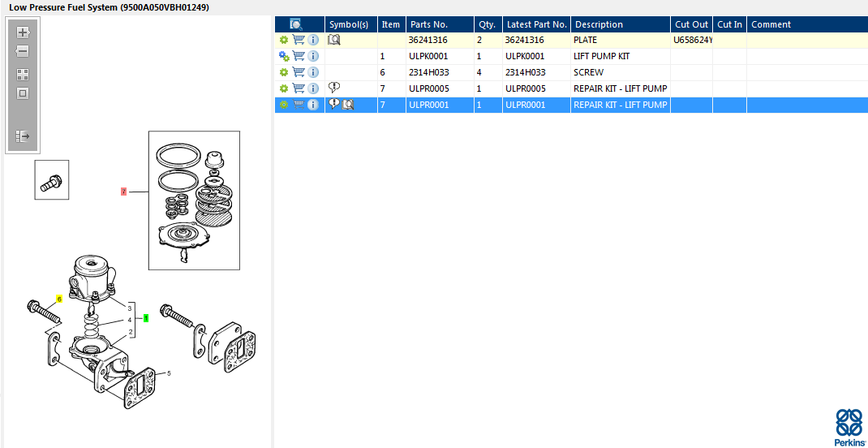Click the search-list icon in table header
Viewport: 868px width, 448px height.
coord(296,24)
